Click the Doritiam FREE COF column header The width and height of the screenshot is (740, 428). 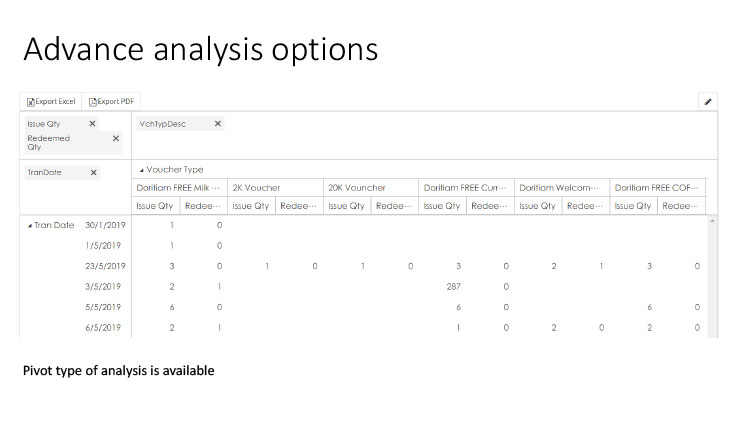654,188
